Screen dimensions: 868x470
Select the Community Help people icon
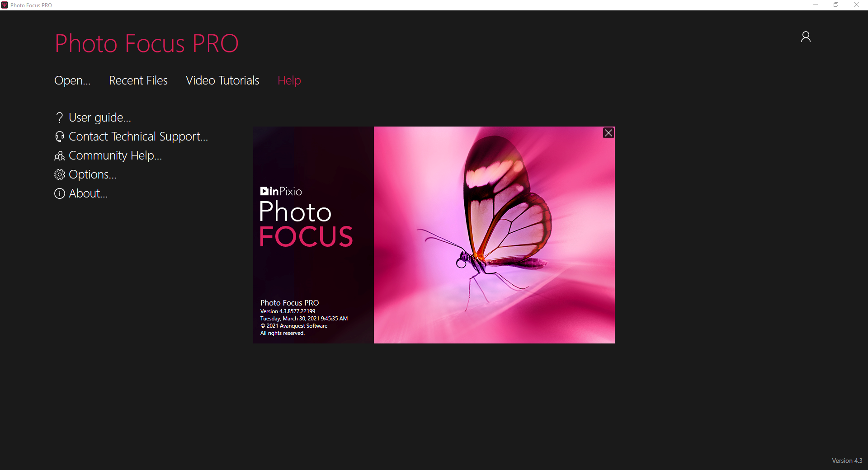pos(60,156)
